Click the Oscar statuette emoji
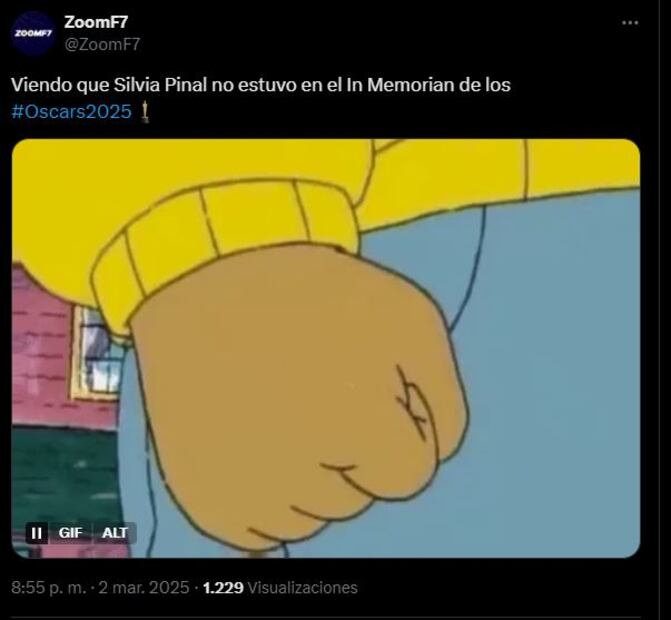Screen dimensions: 671x620 [145, 112]
